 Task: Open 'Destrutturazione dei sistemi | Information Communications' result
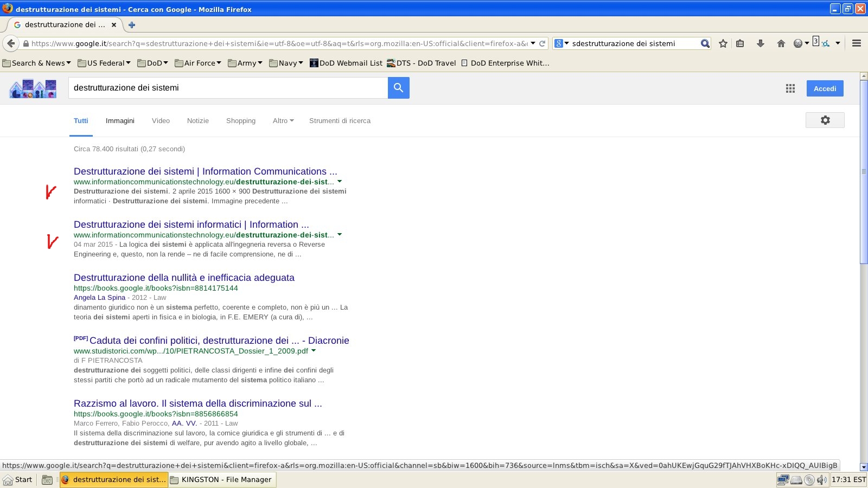[x=206, y=171]
